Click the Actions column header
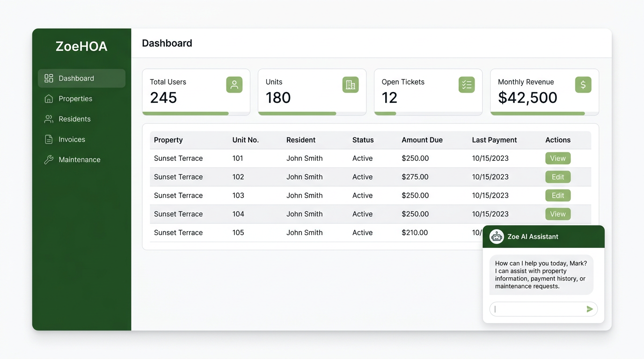Screen dimensions: 644x359 coord(558,140)
